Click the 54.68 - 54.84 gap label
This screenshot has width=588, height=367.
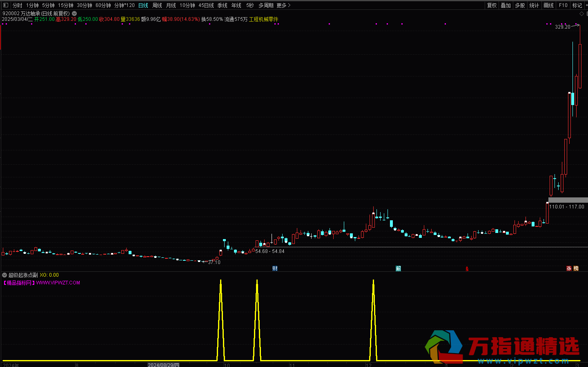pyautogui.click(x=269, y=251)
